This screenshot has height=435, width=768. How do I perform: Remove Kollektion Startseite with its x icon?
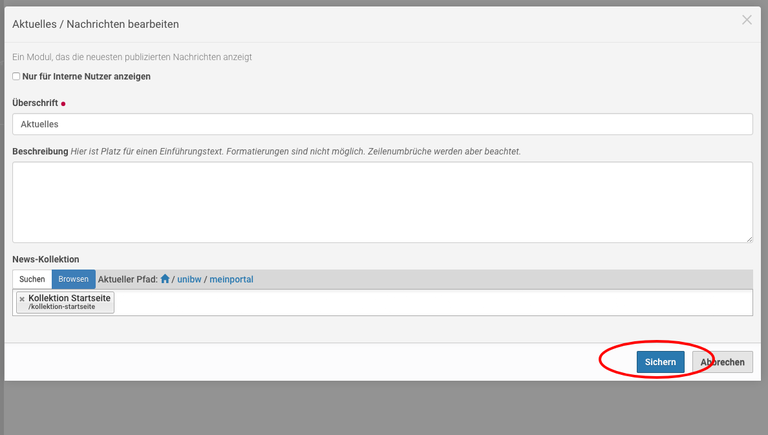coord(22,299)
